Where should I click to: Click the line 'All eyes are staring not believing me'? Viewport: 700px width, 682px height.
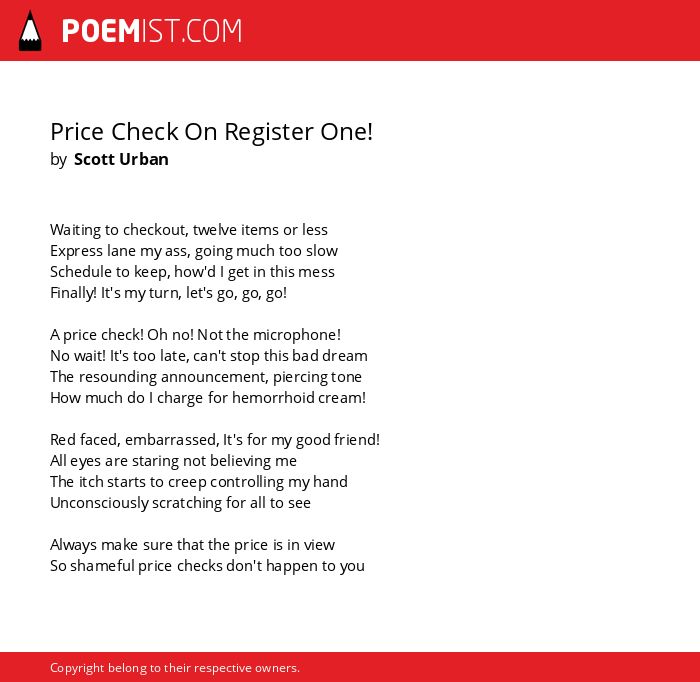click(x=173, y=461)
